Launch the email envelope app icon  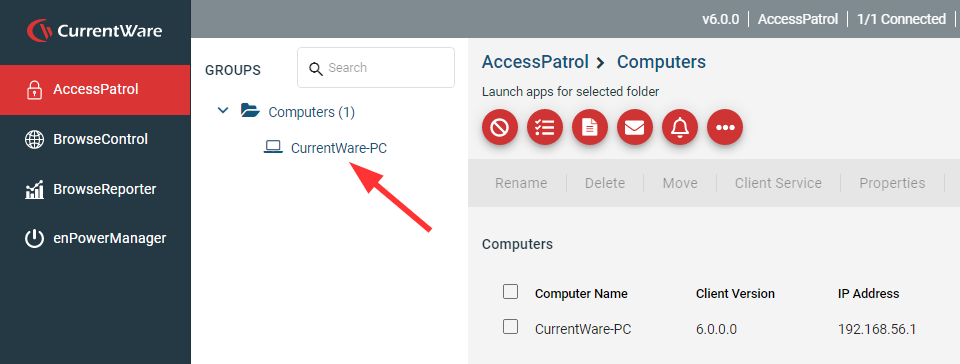[x=635, y=127]
